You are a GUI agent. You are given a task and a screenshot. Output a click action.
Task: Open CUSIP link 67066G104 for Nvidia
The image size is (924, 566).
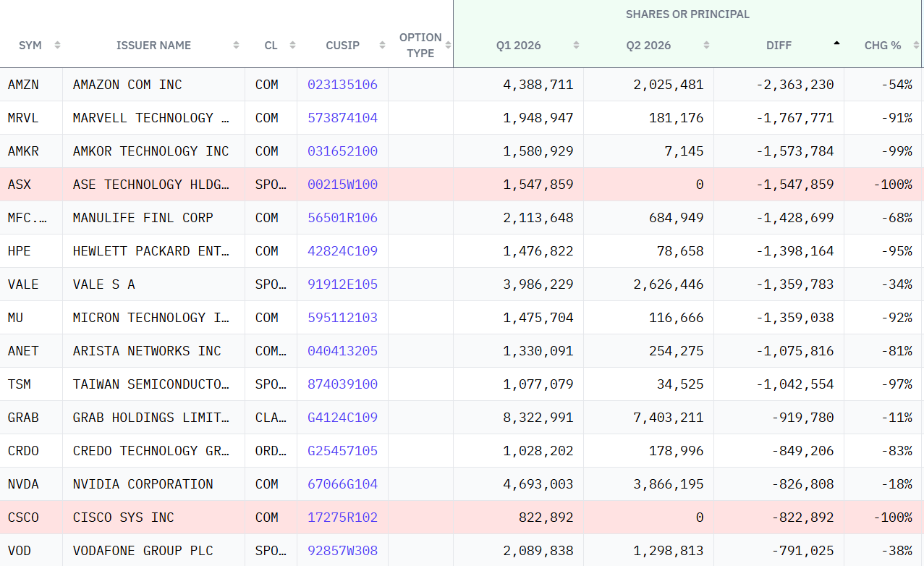pyautogui.click(x=342, y=484)
